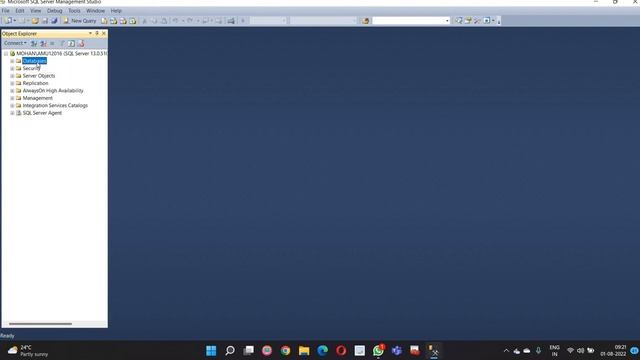Open WhatsApp from the taskbar
The width and height of the screenshot is (640, 360).
click(378, 351)
